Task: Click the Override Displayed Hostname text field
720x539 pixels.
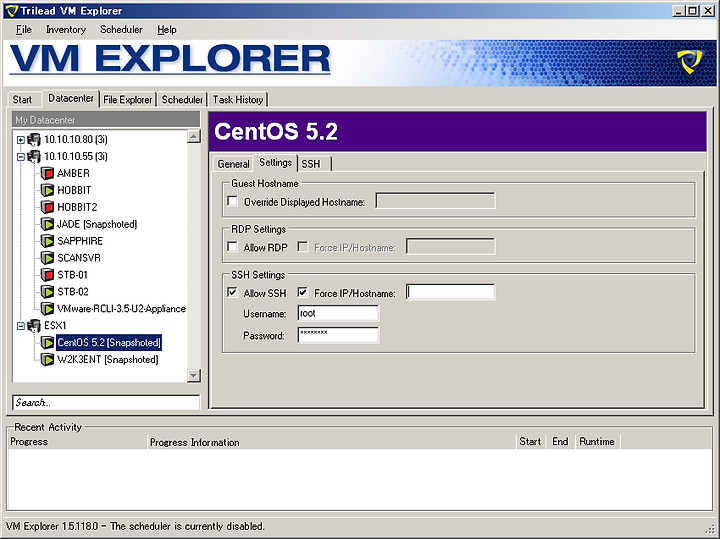Action: click(435, 201)
